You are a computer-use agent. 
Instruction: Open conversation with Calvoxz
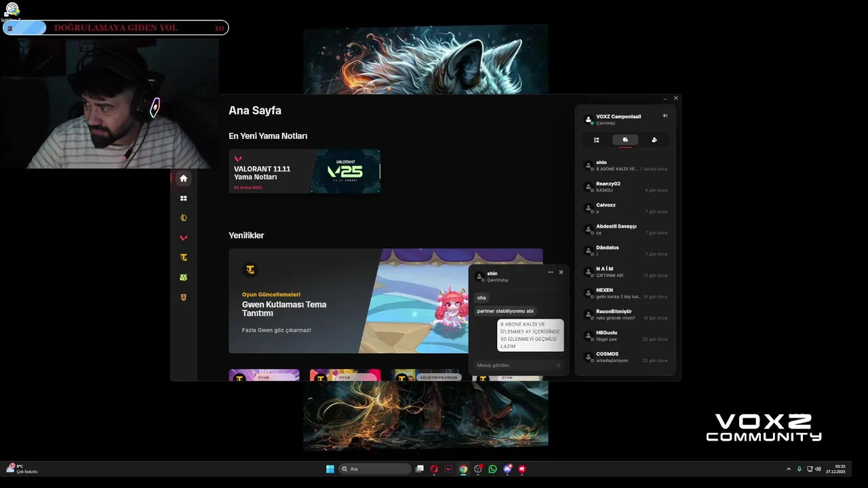click(x=625, y=208)
